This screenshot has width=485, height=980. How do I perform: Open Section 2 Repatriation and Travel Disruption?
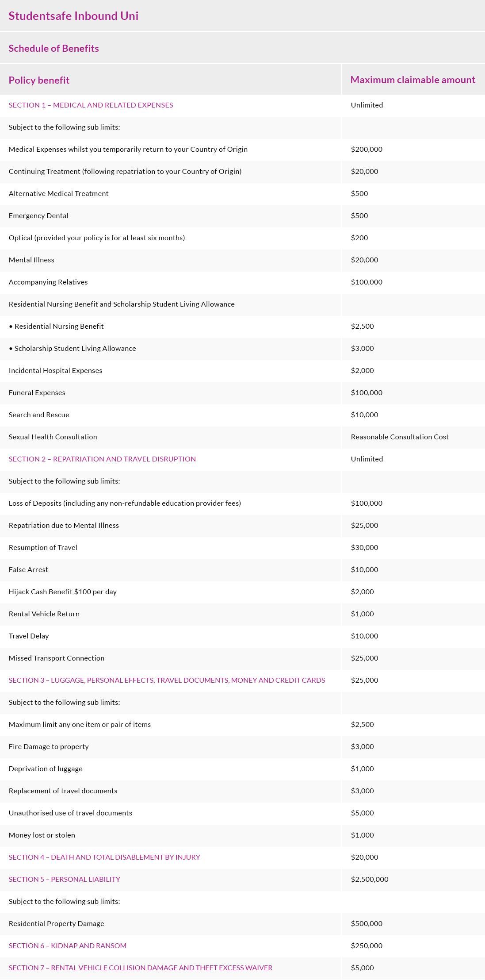point(102,459)
